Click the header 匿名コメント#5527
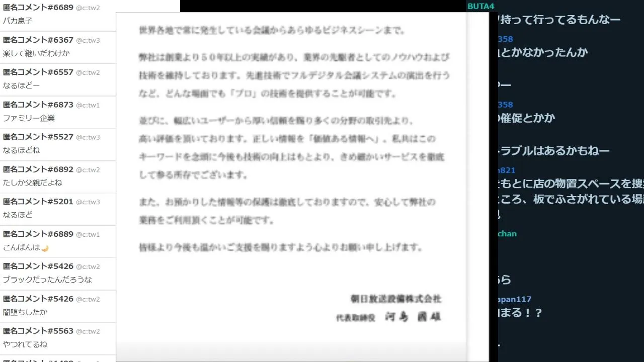The image size is (644, 362). pyautogui.click(x=38, y=137)
